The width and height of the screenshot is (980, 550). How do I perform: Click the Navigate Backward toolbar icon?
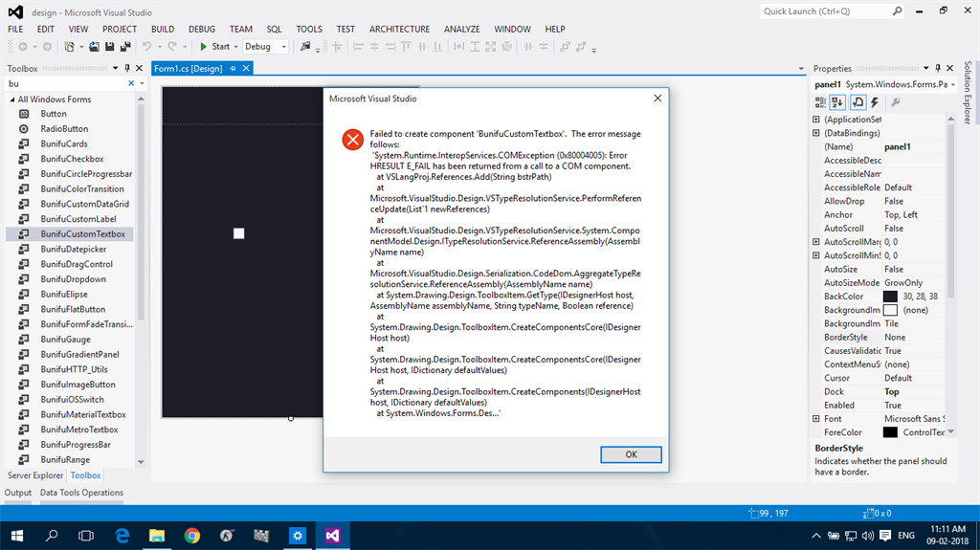[x=23, y=47]
